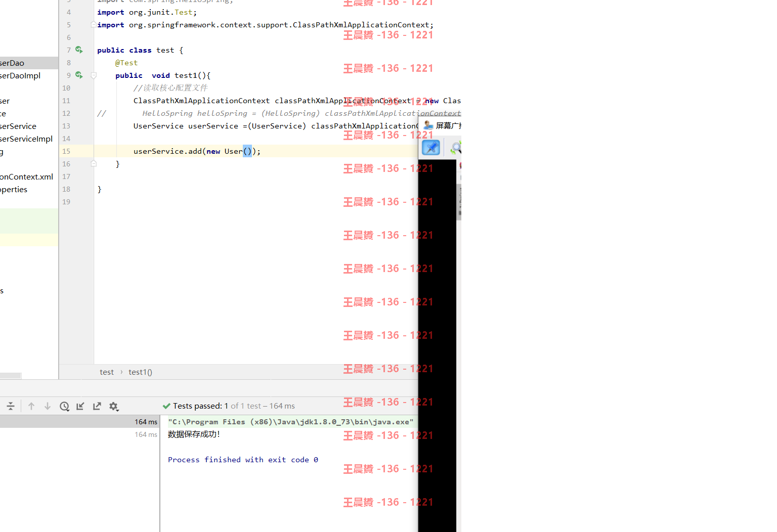Viewport: 777px width, 532px height.
Task: Click the magnifier icon in broadcast window
Action: point(455,148)
